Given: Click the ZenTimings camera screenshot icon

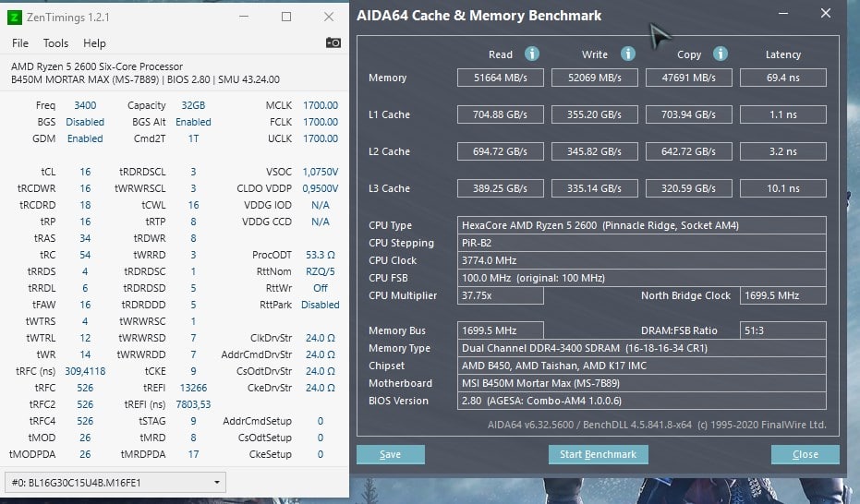Looking at the screenshot, I should pyautogui.click(x=333, y=42).
